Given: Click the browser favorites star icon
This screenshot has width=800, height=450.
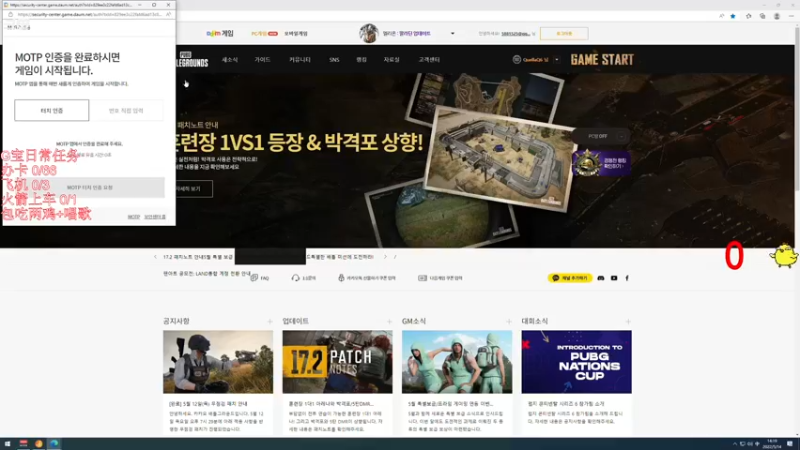Looking at the screenshot, I should pos(733,16).
